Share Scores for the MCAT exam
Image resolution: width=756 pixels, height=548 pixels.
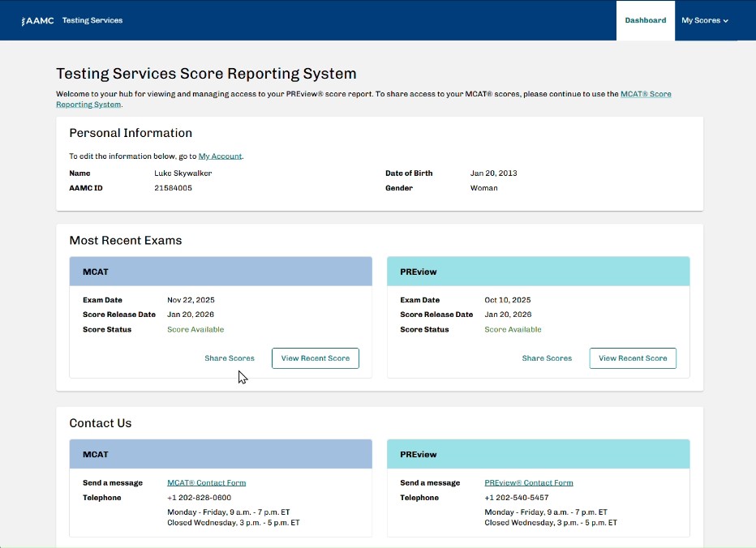(x=230, y=357)
